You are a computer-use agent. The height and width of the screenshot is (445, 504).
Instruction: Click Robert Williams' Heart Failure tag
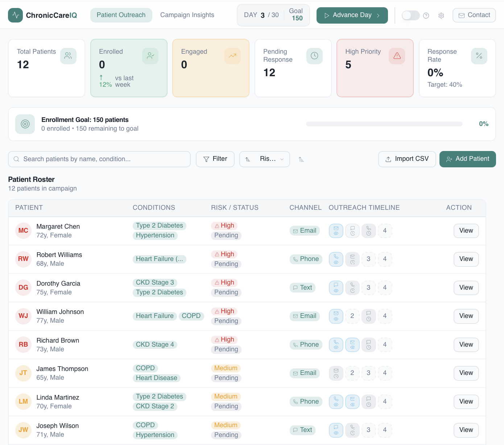tap(160, 259)
